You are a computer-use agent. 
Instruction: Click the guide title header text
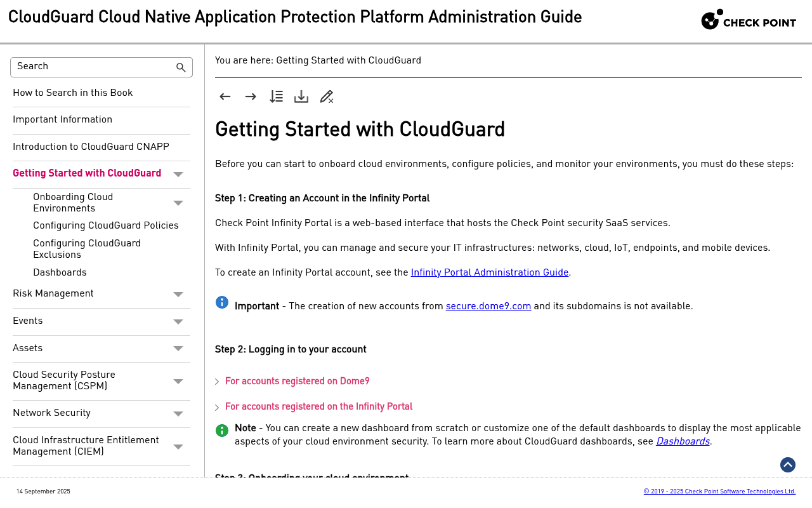(295, 18)
